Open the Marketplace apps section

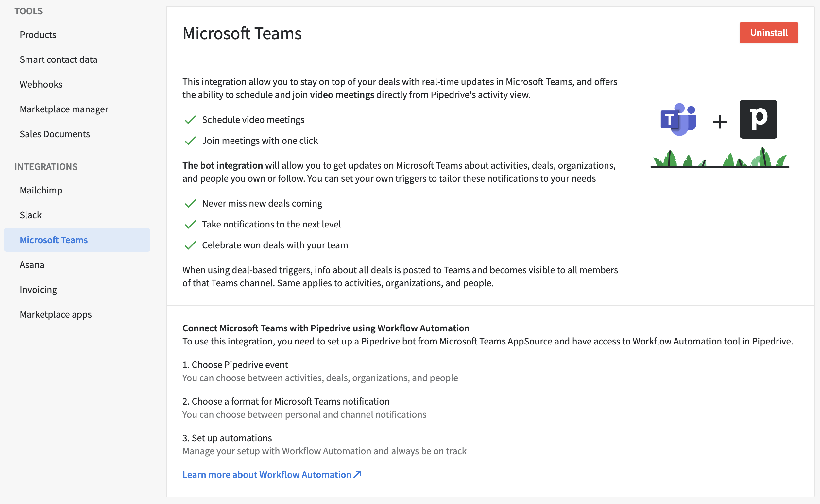pyautogui.click(x=56, y=314)
